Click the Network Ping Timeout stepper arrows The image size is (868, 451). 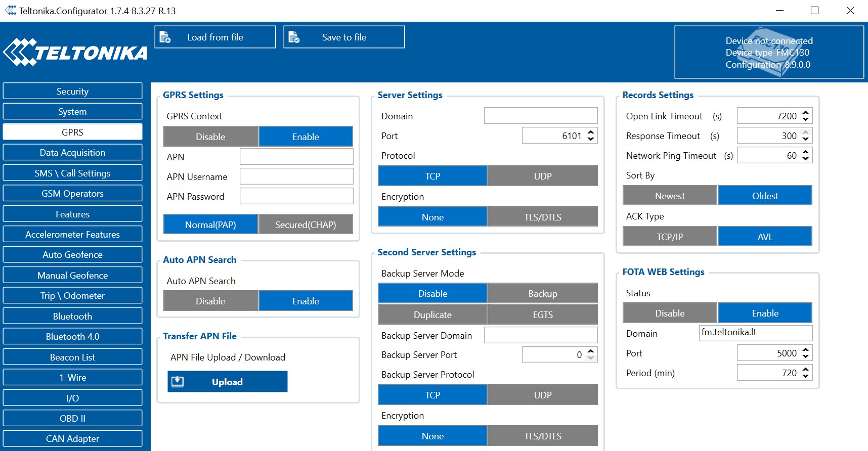[806, 155]
